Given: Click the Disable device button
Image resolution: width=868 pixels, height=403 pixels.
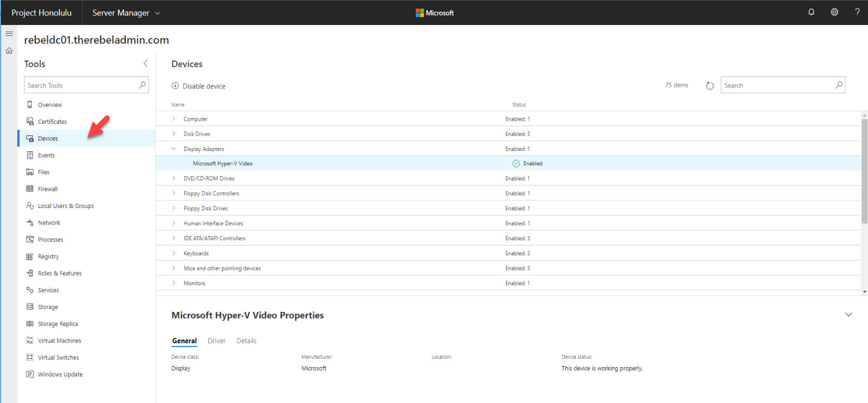Looking at the screenshot, I should [199, 86].
